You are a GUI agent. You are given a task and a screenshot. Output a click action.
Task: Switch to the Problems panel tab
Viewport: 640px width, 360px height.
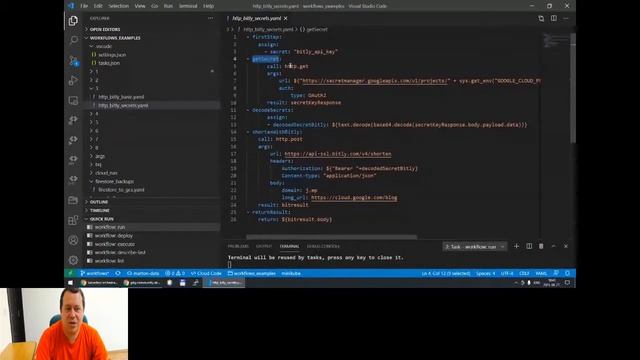click(x=238, y=246)
